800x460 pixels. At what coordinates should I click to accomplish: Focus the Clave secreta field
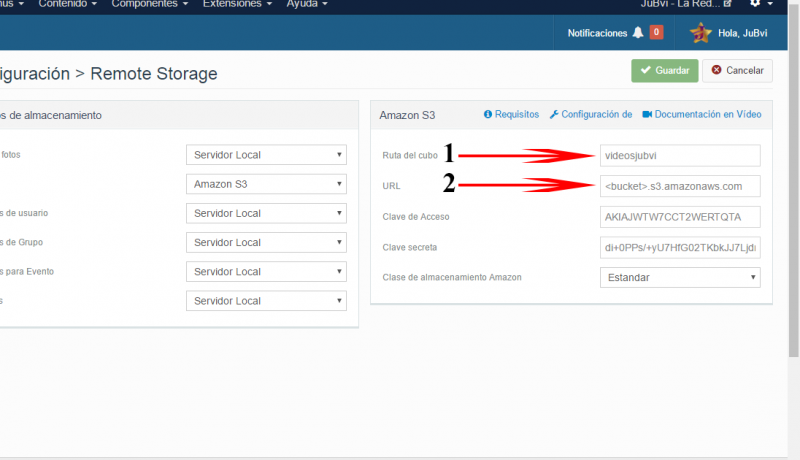click(x=680, y=247)
